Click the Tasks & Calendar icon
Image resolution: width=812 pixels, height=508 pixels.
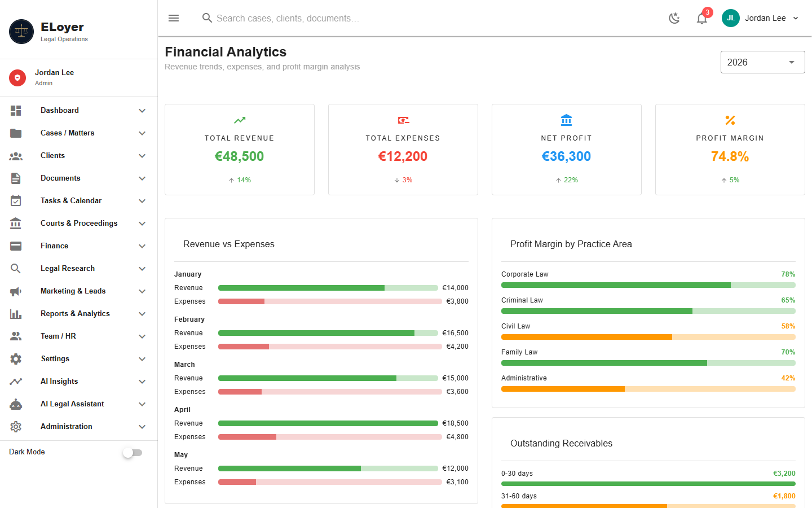coord(16,201)
